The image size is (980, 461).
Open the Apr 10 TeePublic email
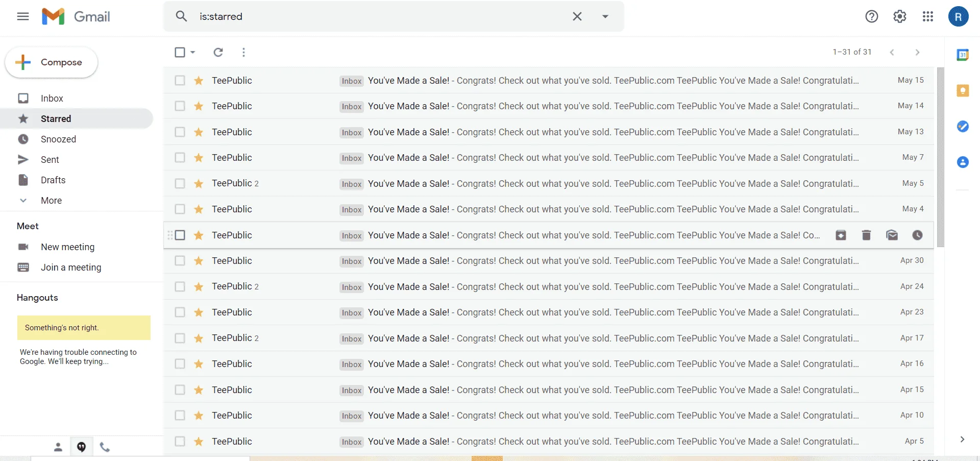coord(549,415)
